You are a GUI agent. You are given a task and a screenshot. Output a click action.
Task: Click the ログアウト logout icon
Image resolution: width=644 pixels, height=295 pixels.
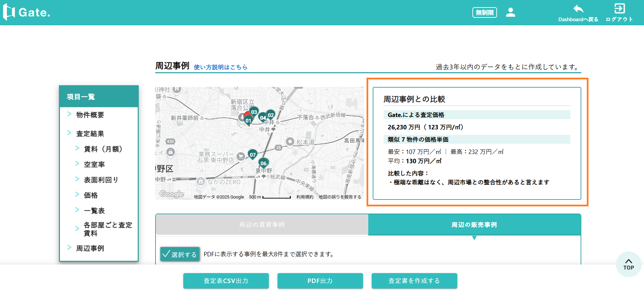pos(619,9)
